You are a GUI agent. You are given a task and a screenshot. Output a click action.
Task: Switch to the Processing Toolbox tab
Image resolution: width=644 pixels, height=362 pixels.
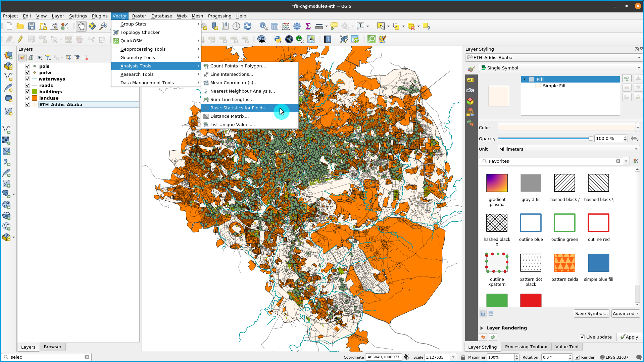coord(526,347)
